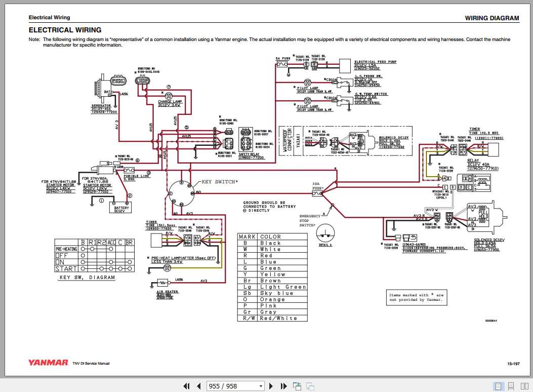Image resolution: width=533 pixels, height=392 pixels.
Task: Click the 'FUSIBLE LINK' label
Action: 136,176
